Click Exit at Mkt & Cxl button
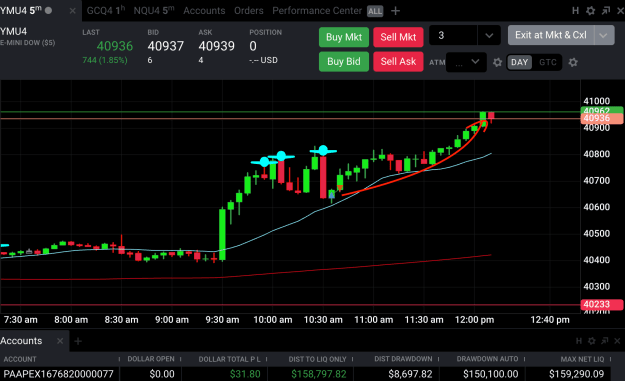625x381 pixels. [x=551, y=35]
